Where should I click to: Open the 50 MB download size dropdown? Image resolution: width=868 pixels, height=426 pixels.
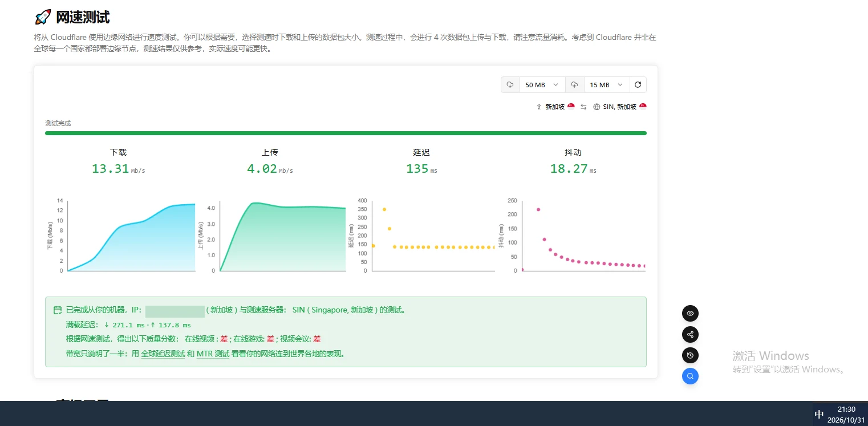pos(542,84)
